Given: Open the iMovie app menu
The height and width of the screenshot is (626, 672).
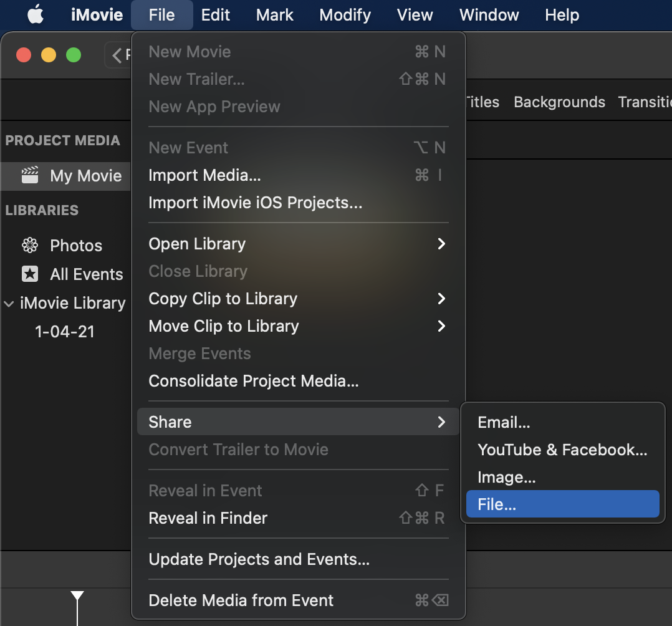Looking at the screenshot, I should (97, 15).
